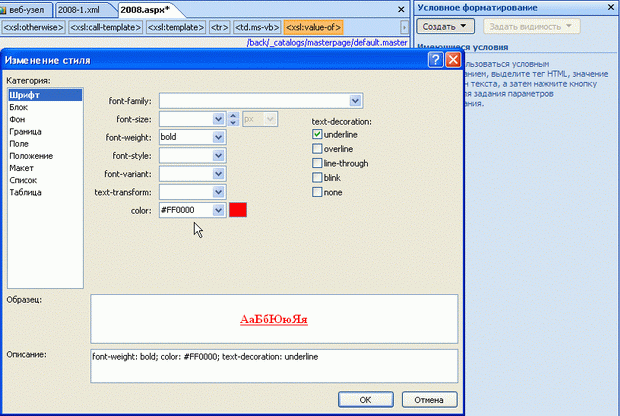Enable the overline checkbox
Image resolution: width=620 pixels, height=416 pixels.
[318, 148]
